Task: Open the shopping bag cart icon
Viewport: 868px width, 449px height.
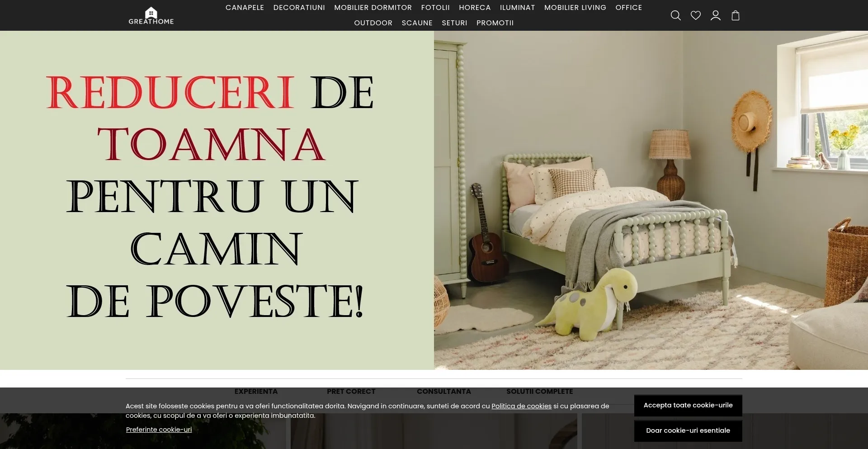Action: 735,15
